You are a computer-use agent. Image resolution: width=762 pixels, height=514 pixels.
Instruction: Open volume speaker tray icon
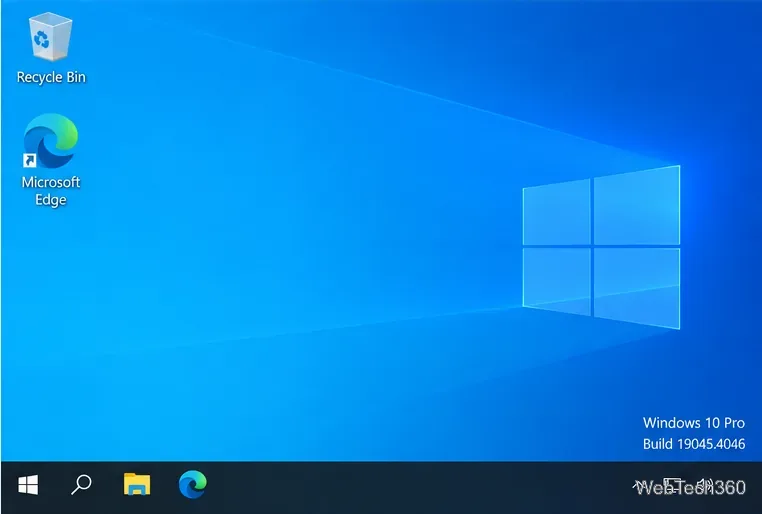click(704, 485)
